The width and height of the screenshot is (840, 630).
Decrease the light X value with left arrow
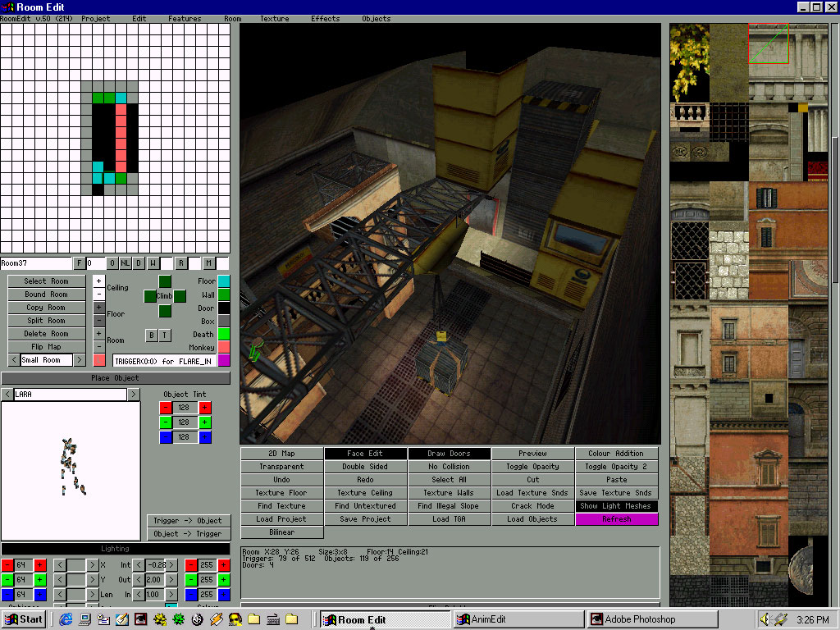click(x=60, y=565)
